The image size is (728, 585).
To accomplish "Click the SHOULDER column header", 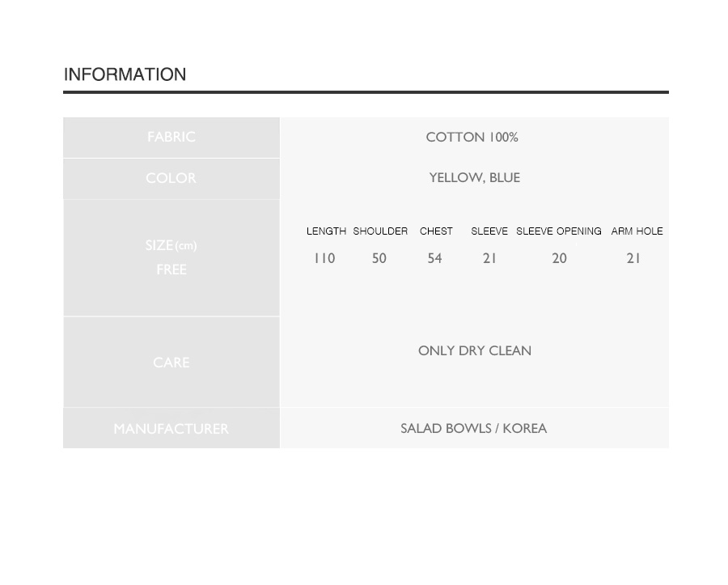I will pos(380,231).
